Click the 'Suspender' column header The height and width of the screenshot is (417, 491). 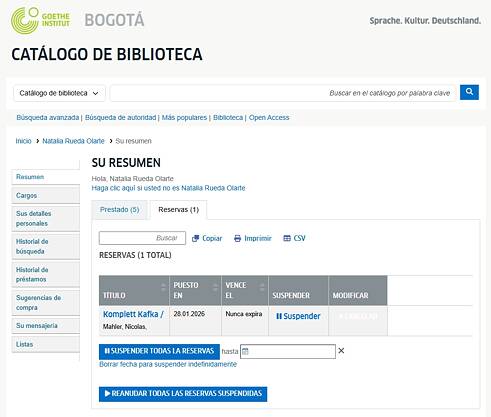[298, 290]
